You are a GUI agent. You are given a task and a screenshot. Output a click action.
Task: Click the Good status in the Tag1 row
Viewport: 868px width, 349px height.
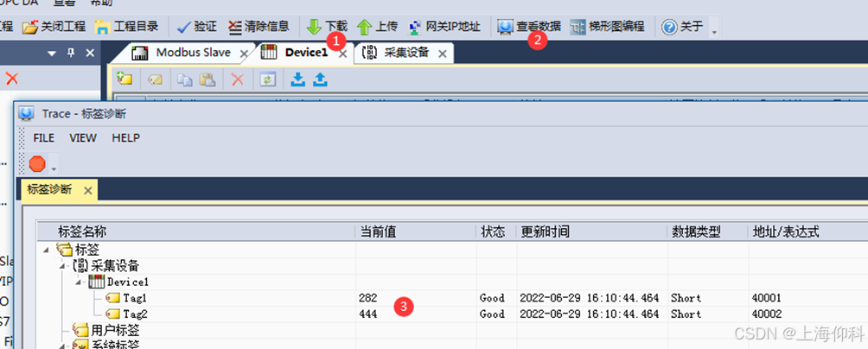pos(492,298)
